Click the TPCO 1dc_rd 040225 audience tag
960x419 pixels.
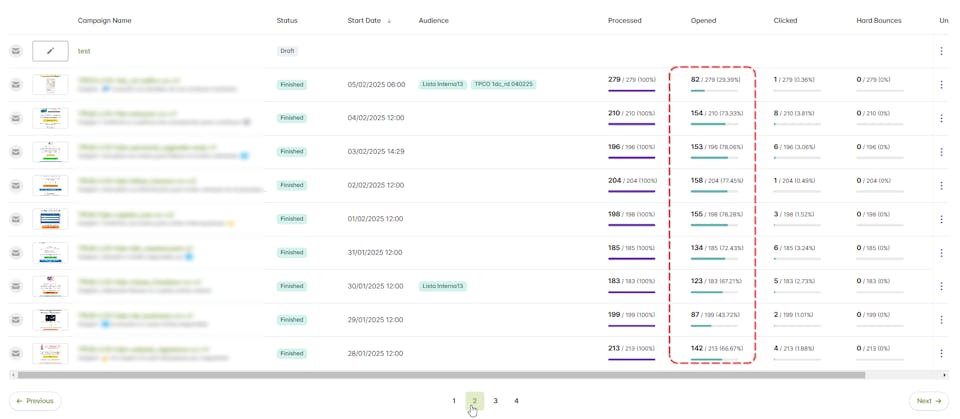(x=503, y=85)
